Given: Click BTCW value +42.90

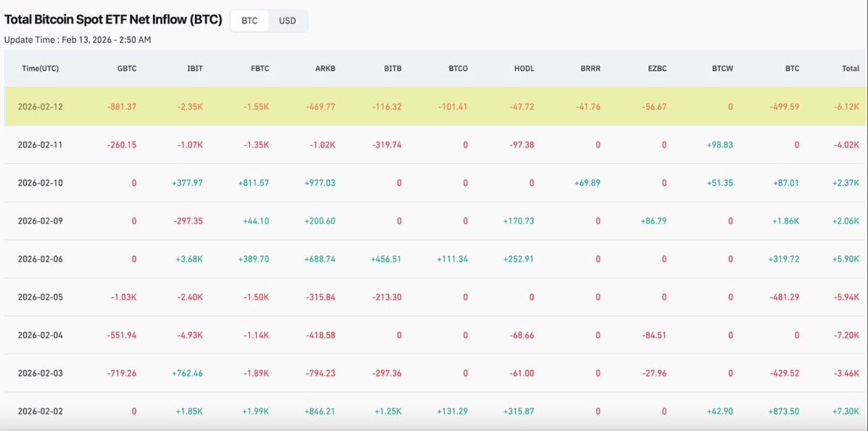Looking at the screenshot, I should tap(720, 411).
